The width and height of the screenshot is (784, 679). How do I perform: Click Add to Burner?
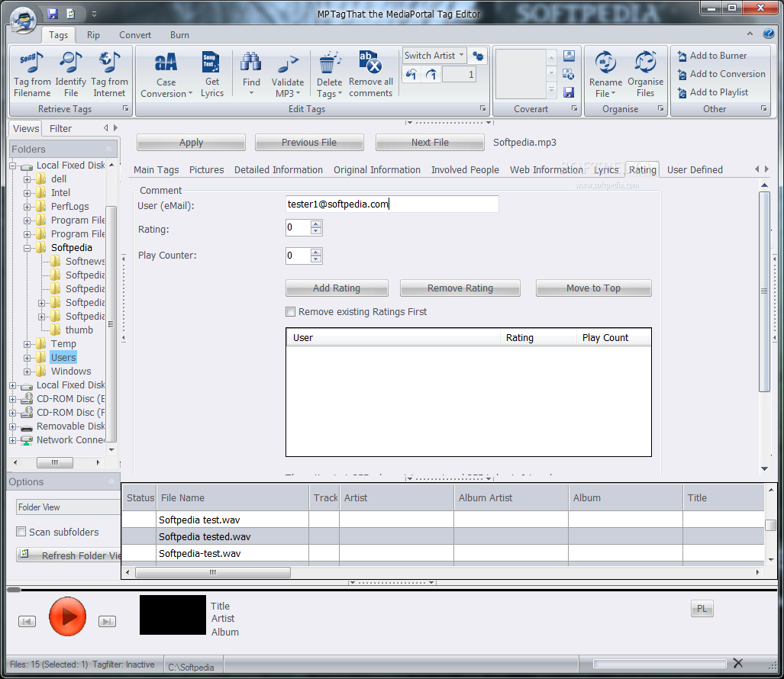[x=712, y=56]
